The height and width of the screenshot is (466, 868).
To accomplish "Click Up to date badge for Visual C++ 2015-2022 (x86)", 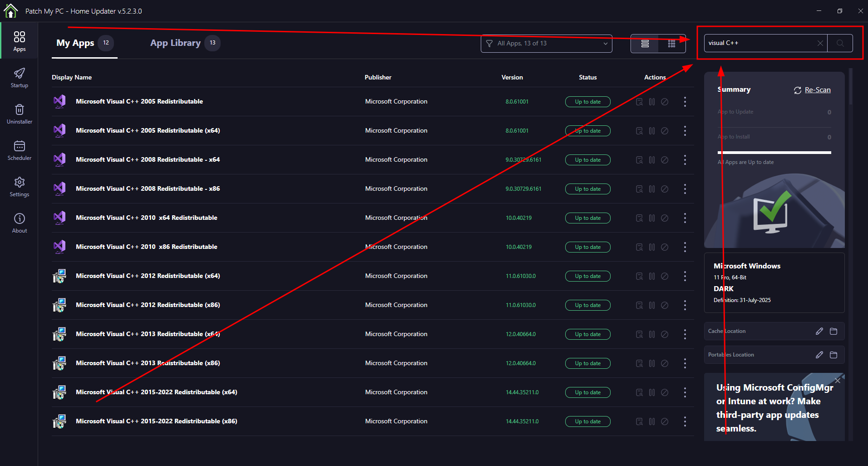I will (587, 421).
